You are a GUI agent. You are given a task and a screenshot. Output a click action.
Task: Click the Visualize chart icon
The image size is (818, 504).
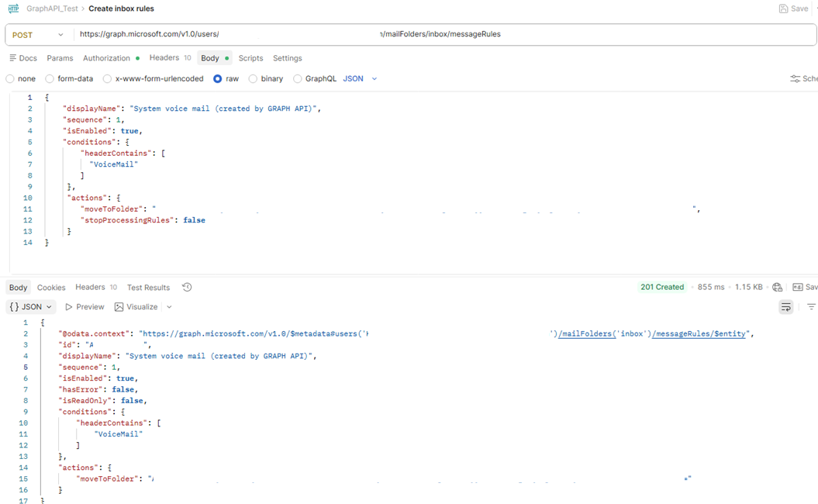tap(119, 307)
